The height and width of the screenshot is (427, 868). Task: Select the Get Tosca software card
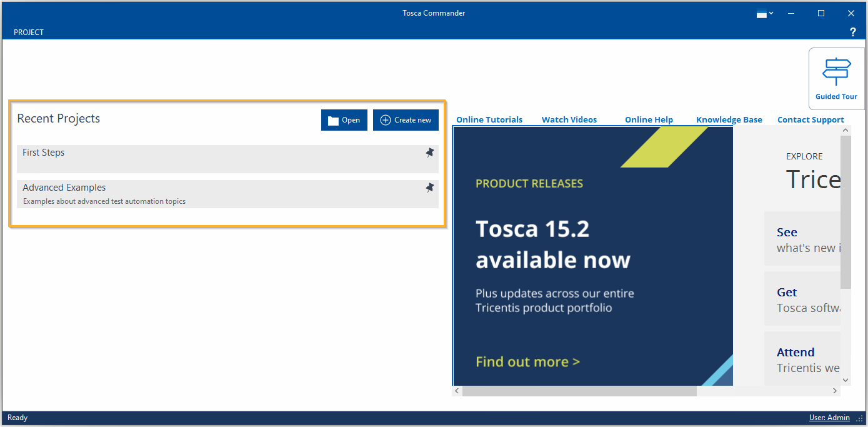(x=802, y=299)
